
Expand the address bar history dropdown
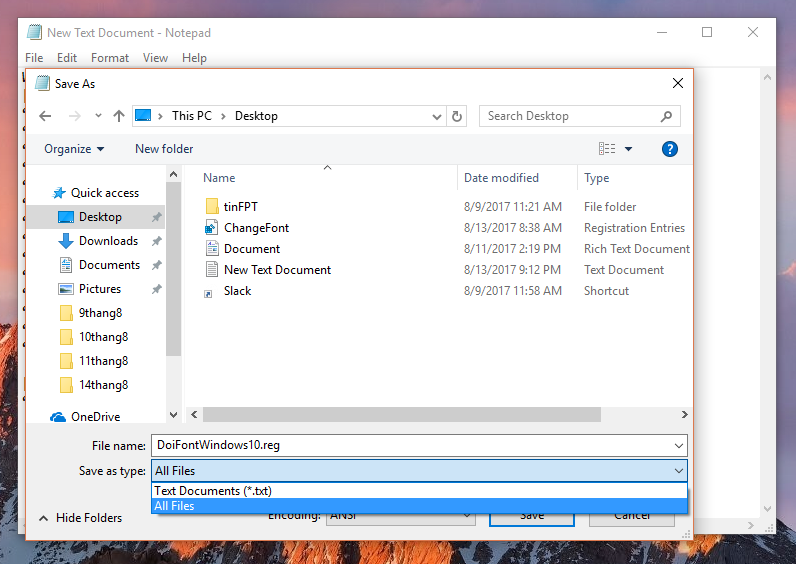(x=437, y=117)
